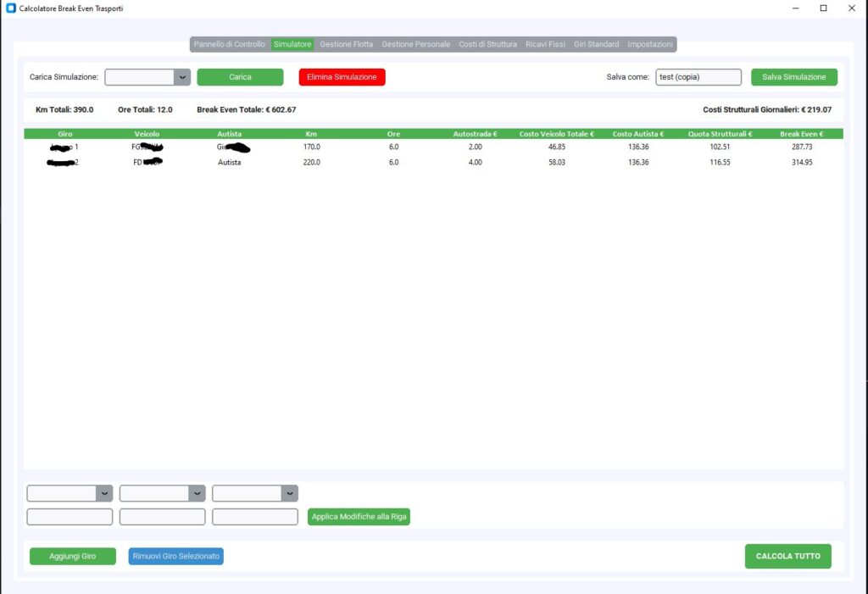The height and width of the screenshot is (594, 868).
Task: Open the Impostazioni tab
Action: [x=650, y=44]
